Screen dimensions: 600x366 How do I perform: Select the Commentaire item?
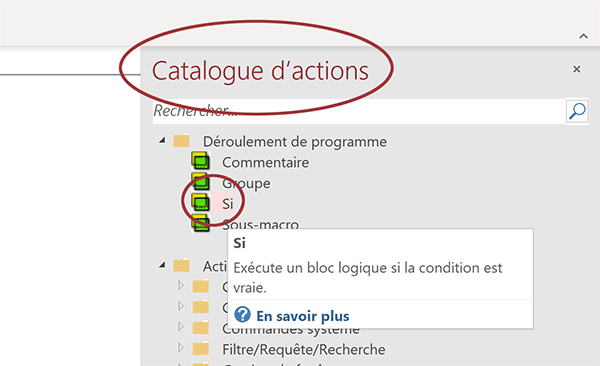pyautogui.click(x=266, y=162)
